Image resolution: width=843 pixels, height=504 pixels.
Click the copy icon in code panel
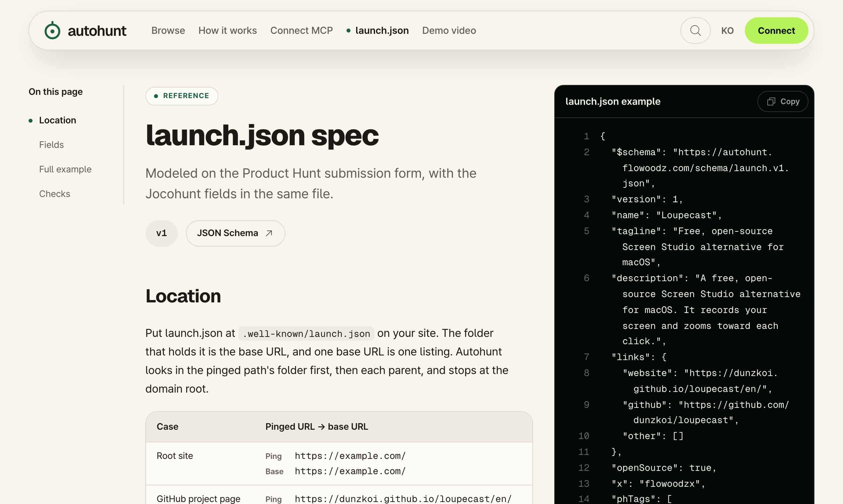pos(771,101)
